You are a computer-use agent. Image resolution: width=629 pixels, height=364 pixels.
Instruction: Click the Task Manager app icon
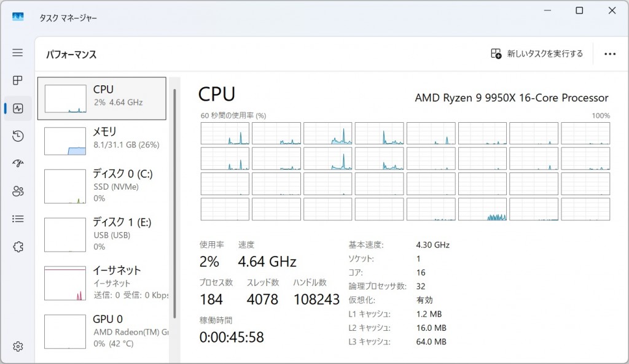coord(18,18)
